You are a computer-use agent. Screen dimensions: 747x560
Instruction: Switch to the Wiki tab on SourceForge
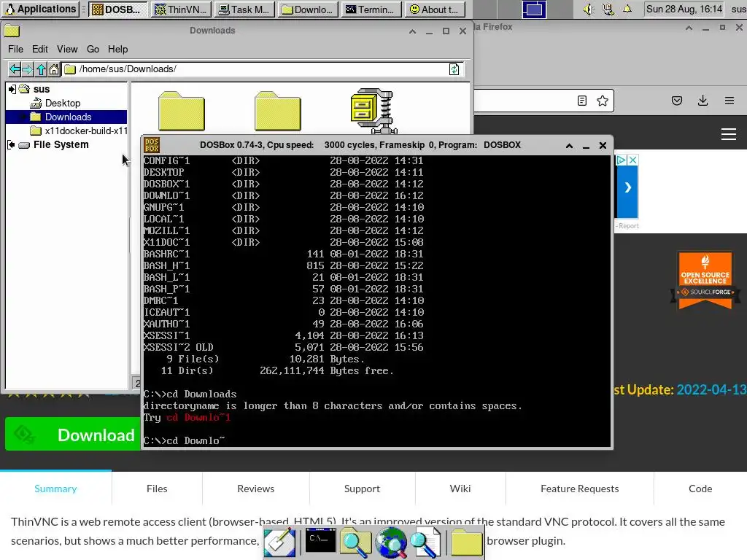pyautogui.click(x=460, y=489)
